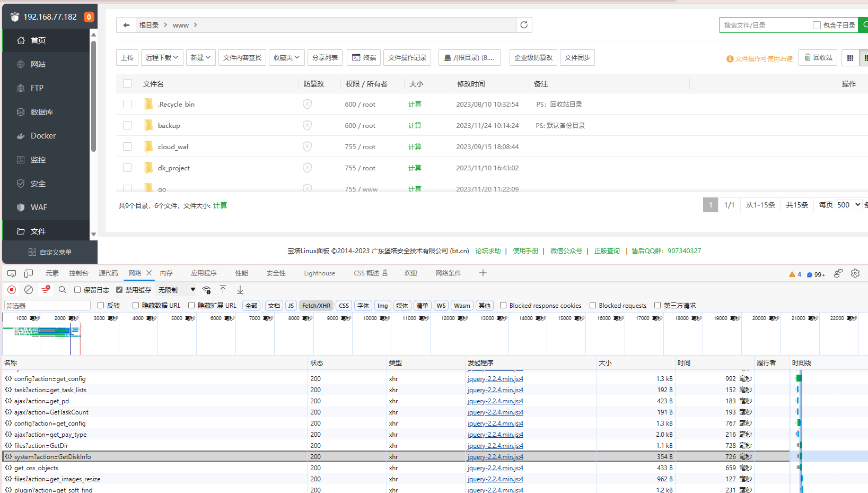Open network search magnifier
The image size is (868, 493).
[63, 290]
